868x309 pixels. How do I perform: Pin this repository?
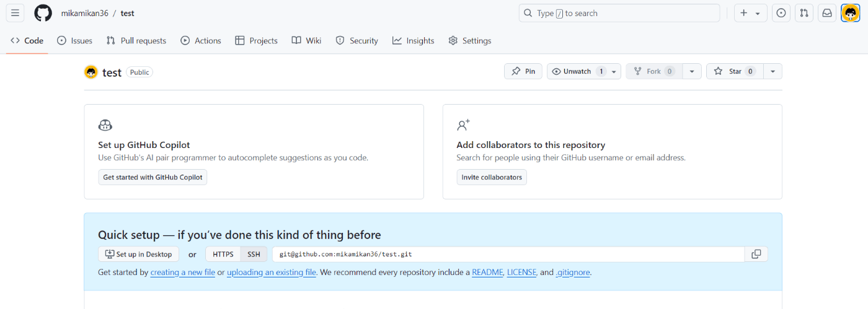(x=523, y=71)
